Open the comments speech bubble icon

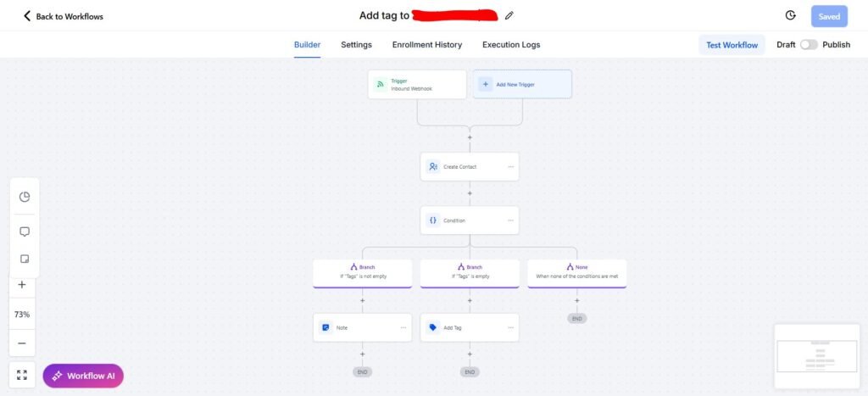coord(25,231)
